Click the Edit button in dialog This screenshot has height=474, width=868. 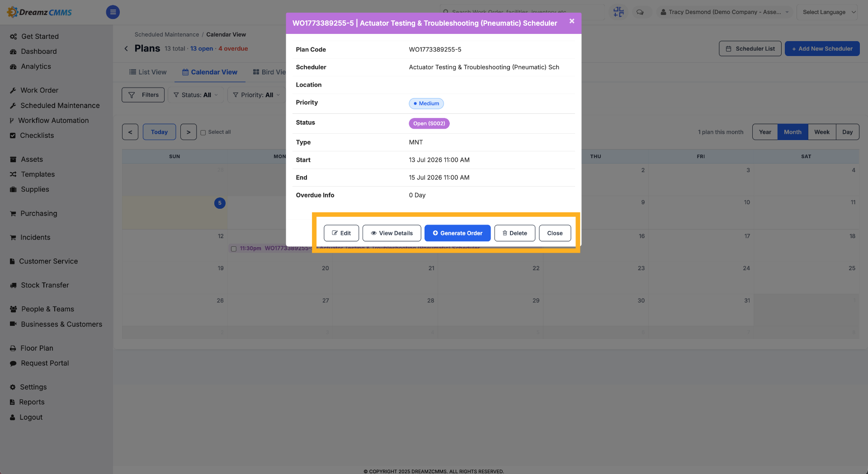pyautogui.click(x=341, y=233)
